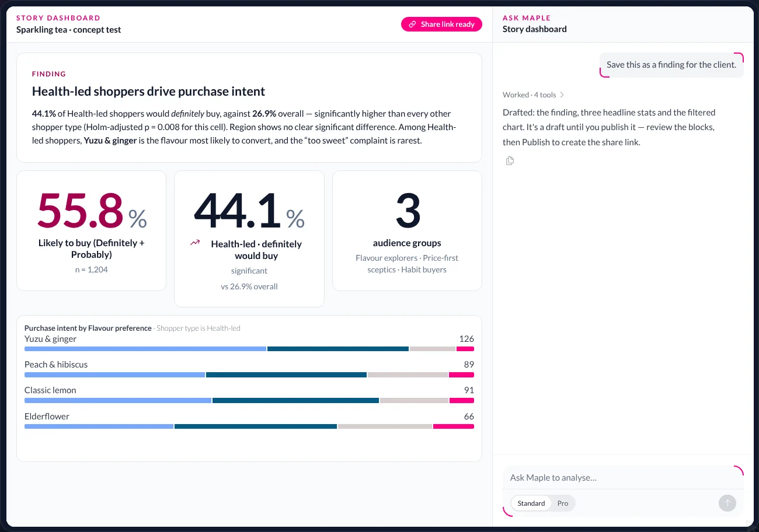This screenshot has width=759, height=532.
Task: Click the upward trend icon on the Health-led card
Action: [x=195, y=243]
